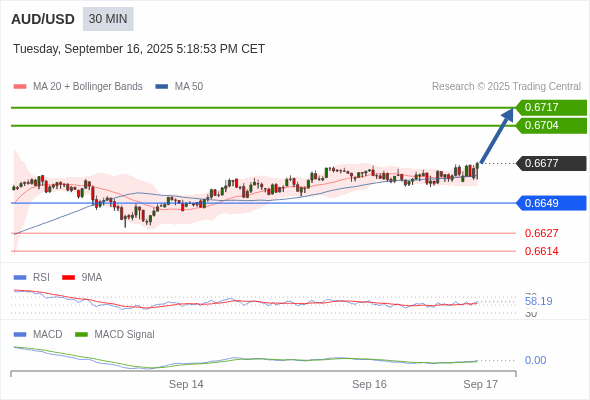Toggle the RSI legend entry
The height and width of the screenshot is (400, 590).
pos(32,277)
